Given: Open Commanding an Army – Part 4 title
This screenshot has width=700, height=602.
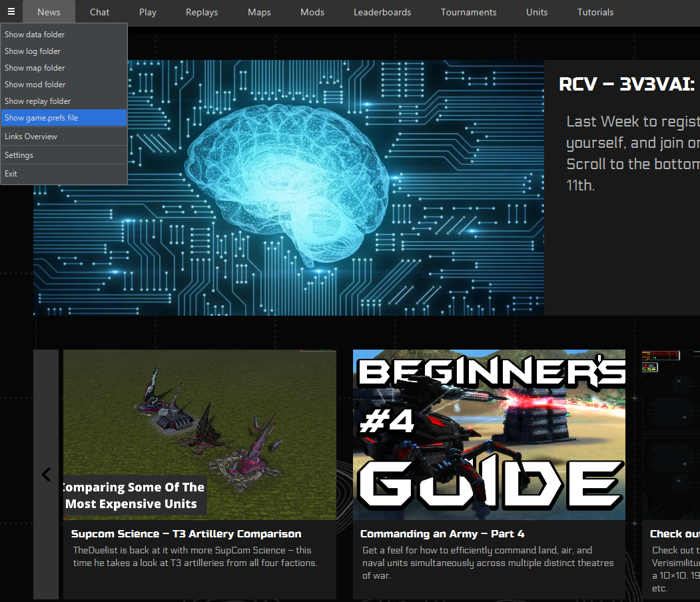Looking at the screenshot, I should point(442,533).
